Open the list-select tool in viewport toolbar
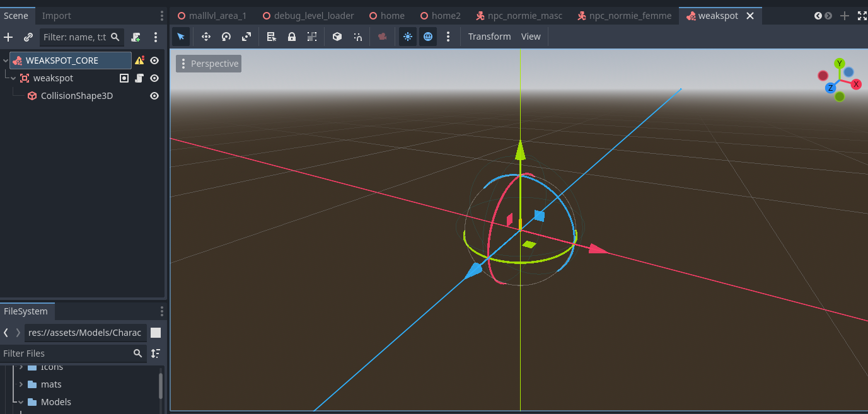The width and height of the screenshot is (868, 414). 272,37
